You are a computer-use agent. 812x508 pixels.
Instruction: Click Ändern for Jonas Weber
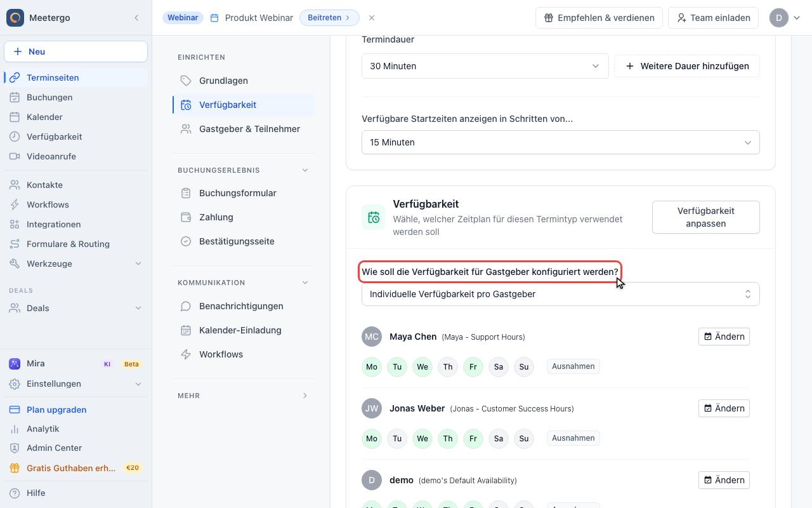pyautogui.click(x=724, y=408)
